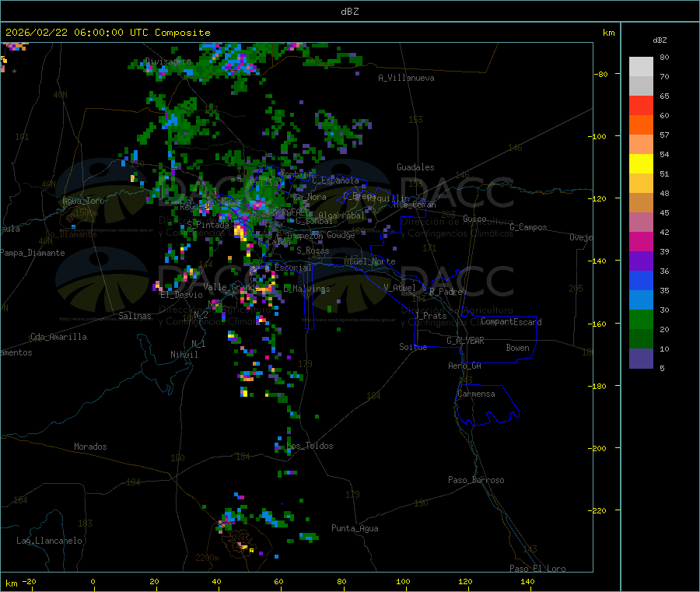Select the Salinas label on the map
The image size is (700, 592).
(135, 316)
